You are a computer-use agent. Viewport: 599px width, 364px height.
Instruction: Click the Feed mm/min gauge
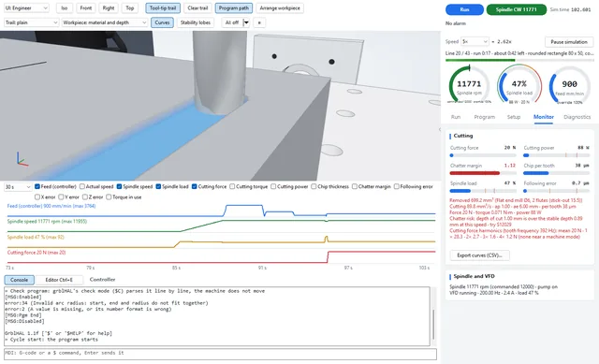(569, 85)
